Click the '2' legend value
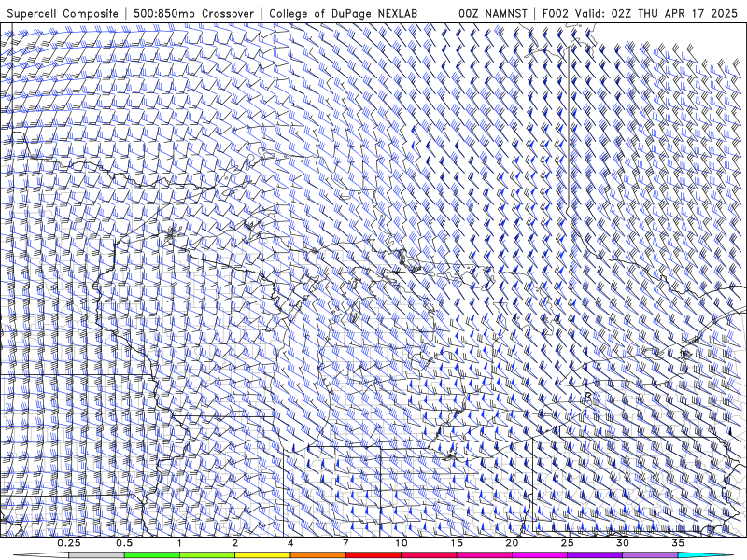The height and width of the screenshot is (560, 747). pyautogui.click(x=235, y=543)
